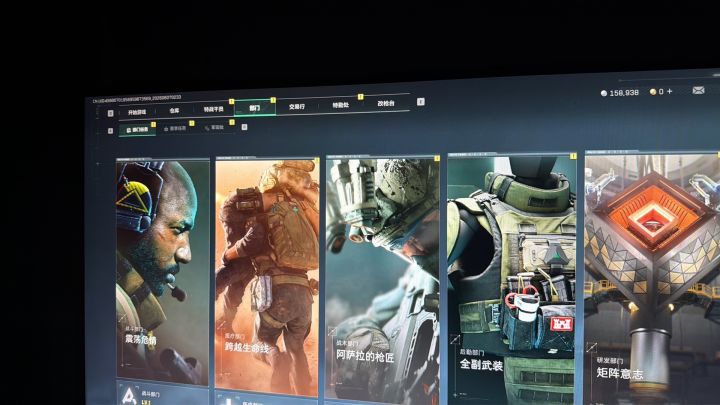Click the key-hint icon left of the sub-tabs
This screenshot has width=720, height=405.
110,131
